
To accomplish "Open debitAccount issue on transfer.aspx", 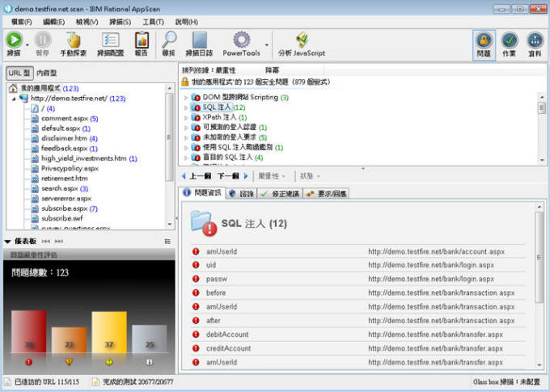I will point(357,335).
